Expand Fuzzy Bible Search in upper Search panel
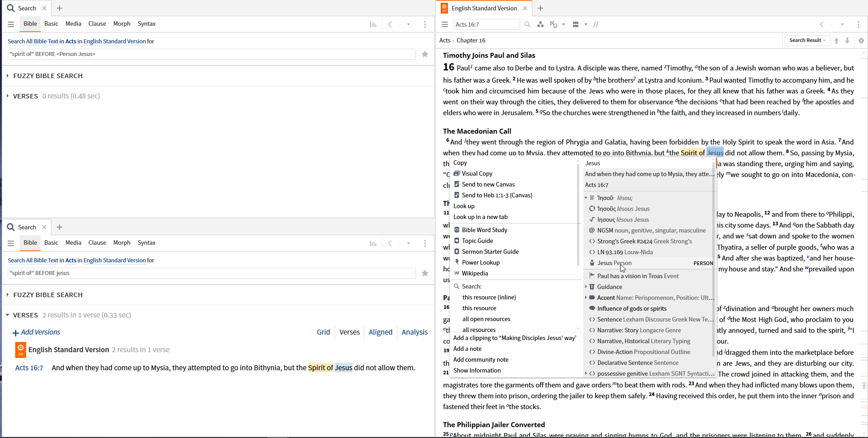The height and width of the screenshot is (438, 868). click(8, 76)
